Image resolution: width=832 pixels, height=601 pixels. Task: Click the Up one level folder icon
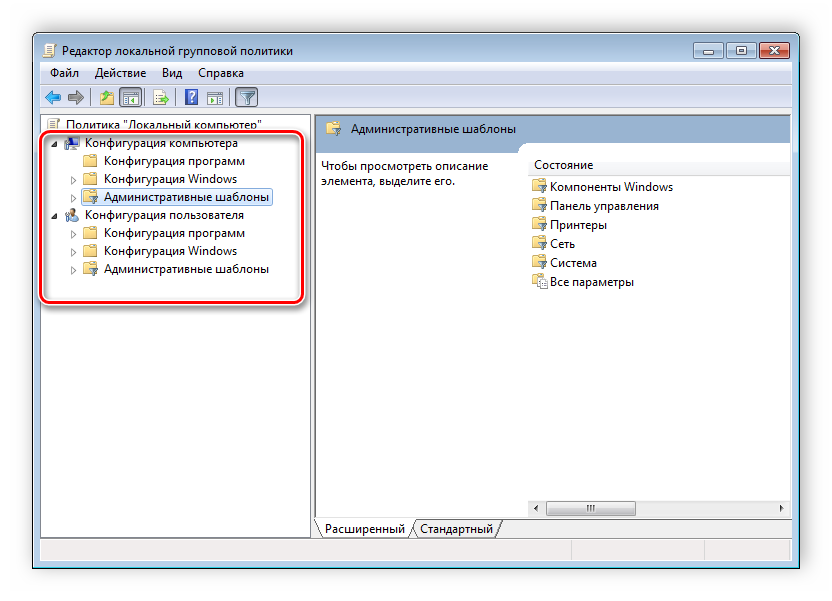106,97
